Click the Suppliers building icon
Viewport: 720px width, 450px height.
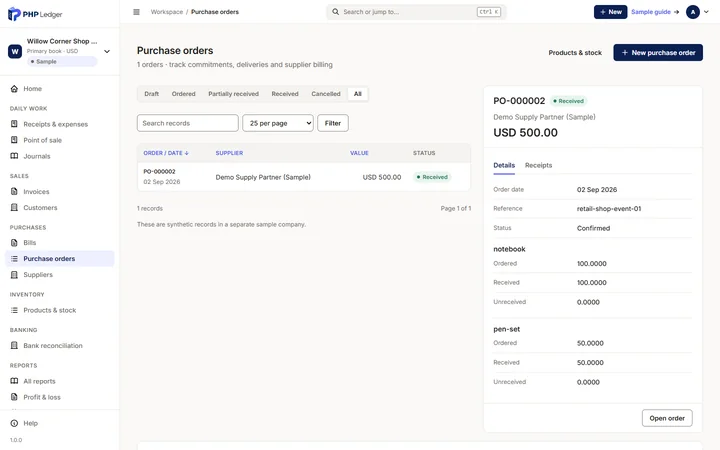[x=14, y=275]
